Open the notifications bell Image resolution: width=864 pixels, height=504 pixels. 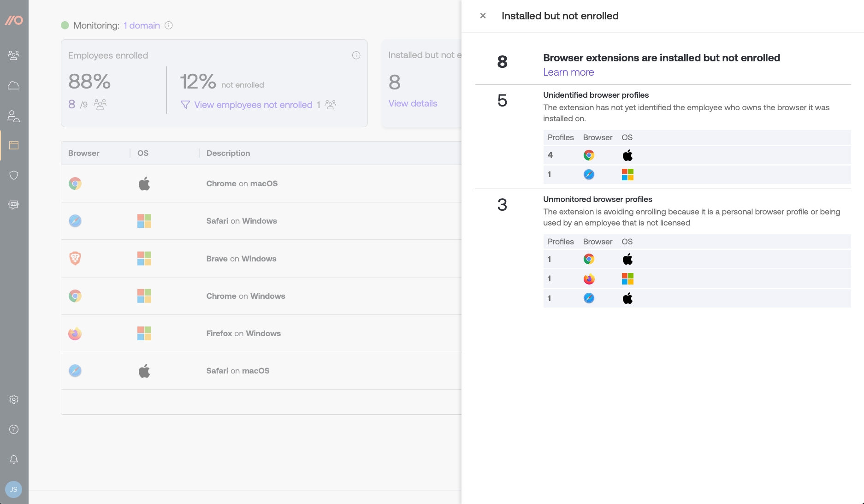point(14,460)
